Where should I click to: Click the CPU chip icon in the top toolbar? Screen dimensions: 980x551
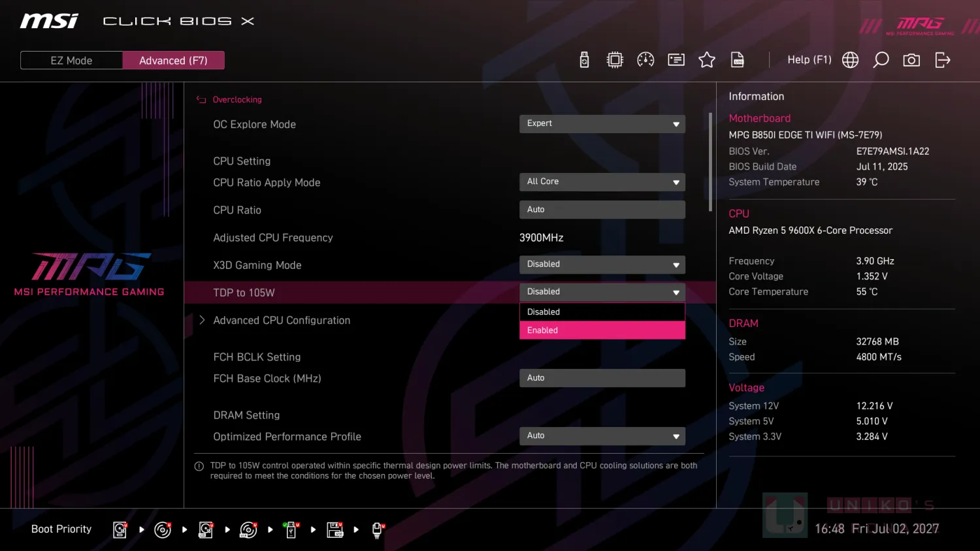click(x=615, y=60)
